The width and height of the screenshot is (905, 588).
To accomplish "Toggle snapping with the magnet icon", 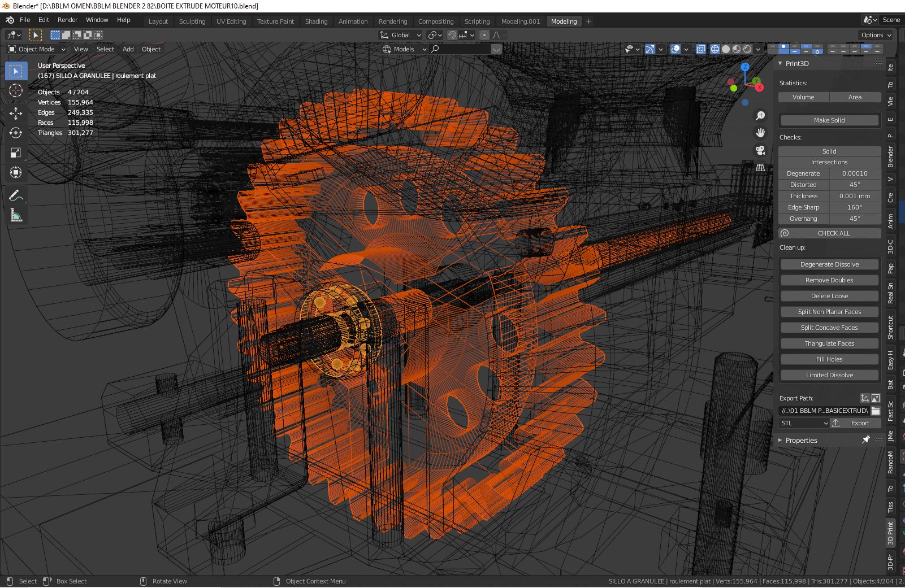I will (452, 35).
